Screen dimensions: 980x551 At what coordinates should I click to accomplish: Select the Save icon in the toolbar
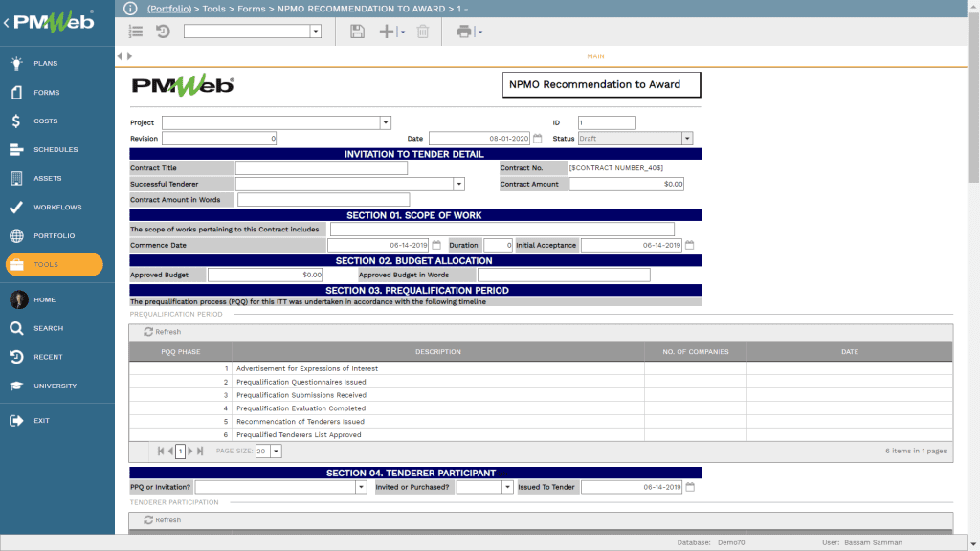tap(357, 31)
